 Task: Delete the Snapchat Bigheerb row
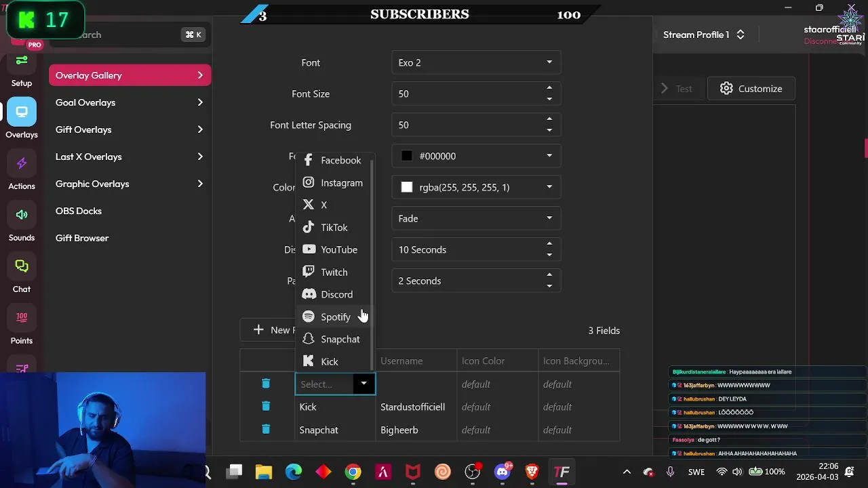[x=266, y=430]
